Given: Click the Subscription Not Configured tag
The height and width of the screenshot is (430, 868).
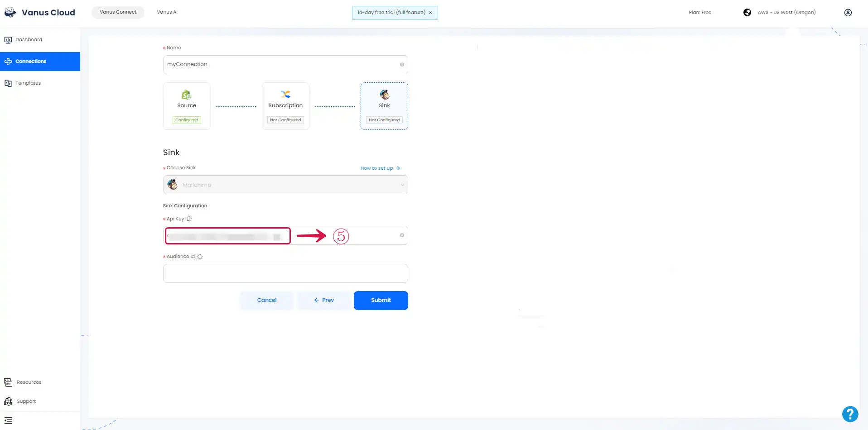Looking at the screenshot, I should [x=285, y=120].
